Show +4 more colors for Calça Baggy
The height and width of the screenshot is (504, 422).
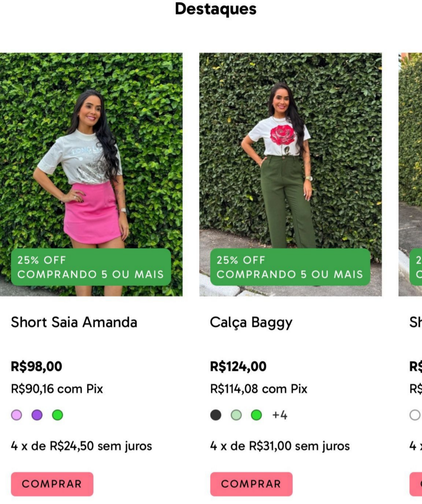coord(280,415)
